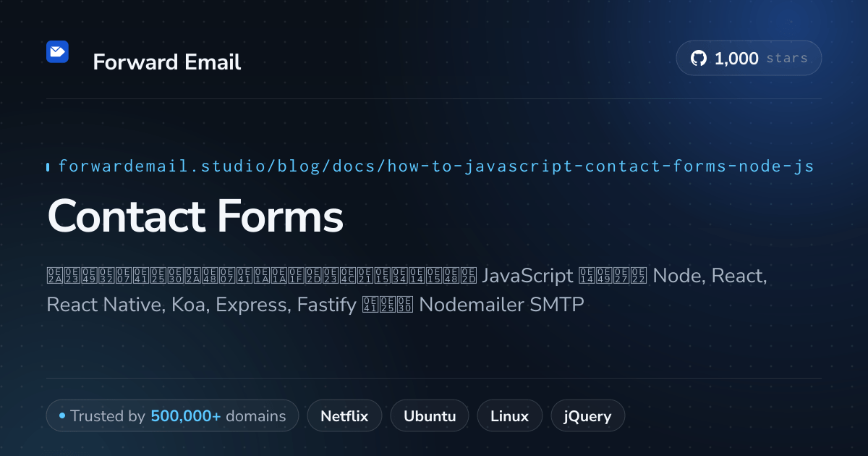
Task: Click the 'Node, React,' description text
Action: (x=711, y=276)
